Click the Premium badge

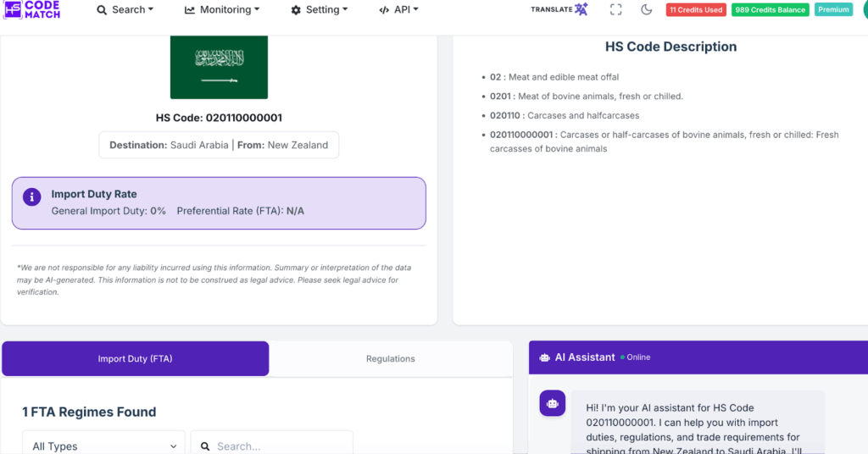tap(833, 10)
